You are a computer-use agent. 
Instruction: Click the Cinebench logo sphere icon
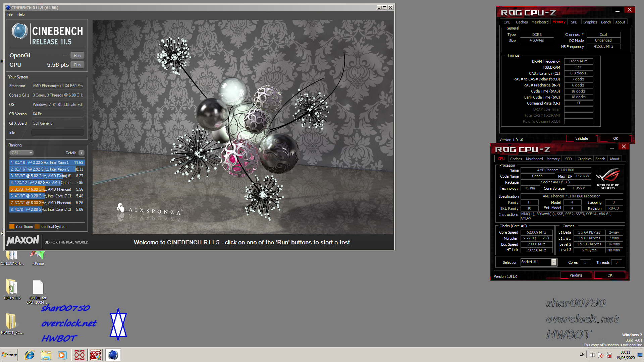click(x=20, y=32)
